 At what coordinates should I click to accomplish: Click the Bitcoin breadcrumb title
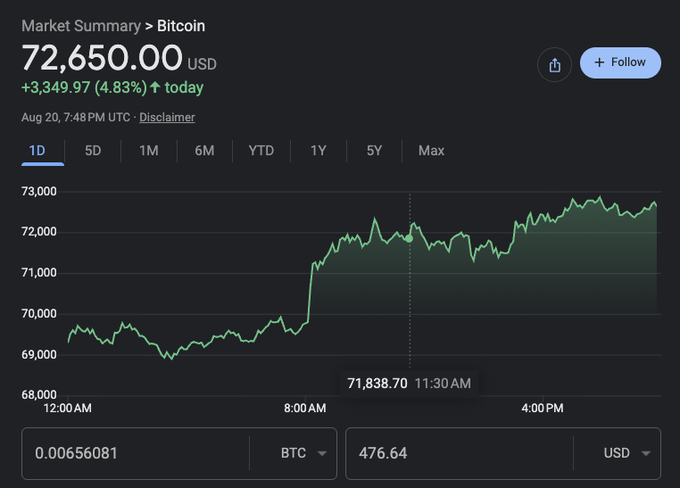click(x=181, y=26)
